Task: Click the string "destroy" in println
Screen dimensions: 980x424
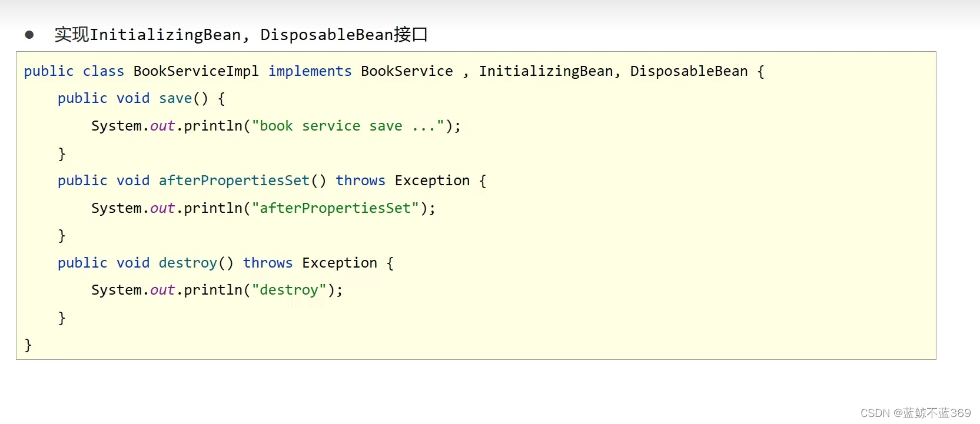Action: [289, 290]
